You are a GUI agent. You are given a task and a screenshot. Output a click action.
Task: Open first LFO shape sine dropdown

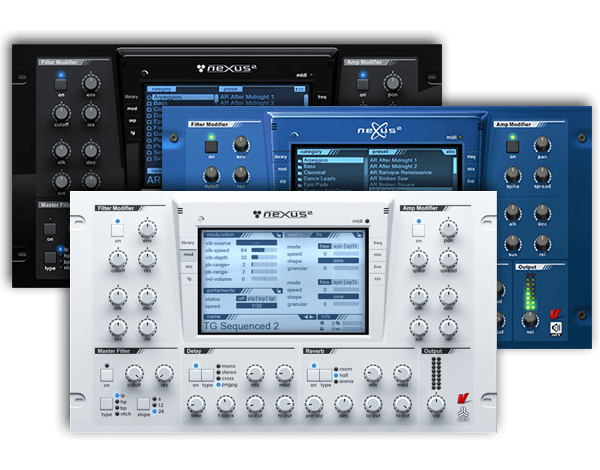click(x=338, y=261)
